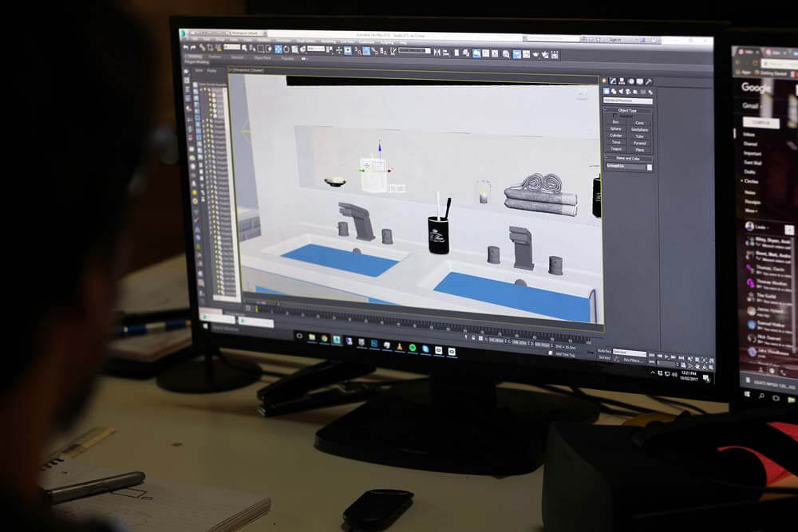
Task: Click the object color swatch
Action: 650,167
